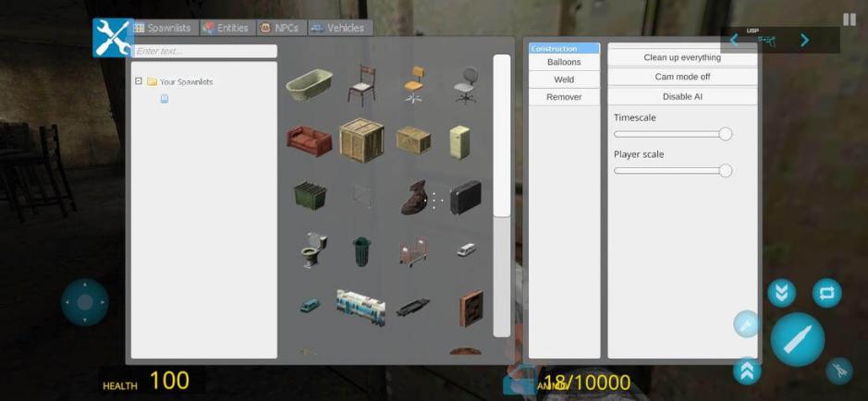
Task: Switch to the NPCs tab
Action: click(x=282, y=28)
